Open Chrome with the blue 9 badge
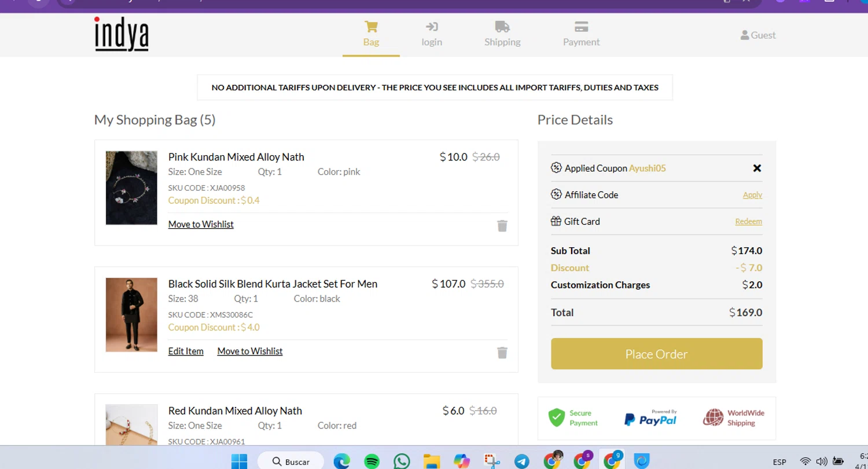 pyautogui.click(x=612, y=461)
